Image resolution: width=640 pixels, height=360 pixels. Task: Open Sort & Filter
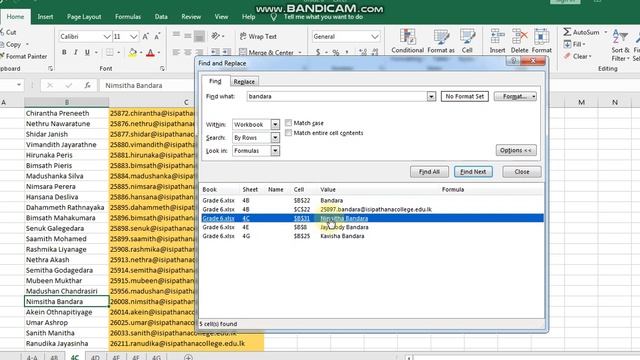(620, 45)
